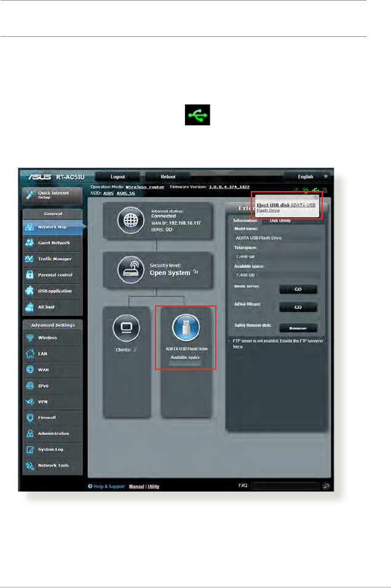Click Open System security level text

(170, 273)
